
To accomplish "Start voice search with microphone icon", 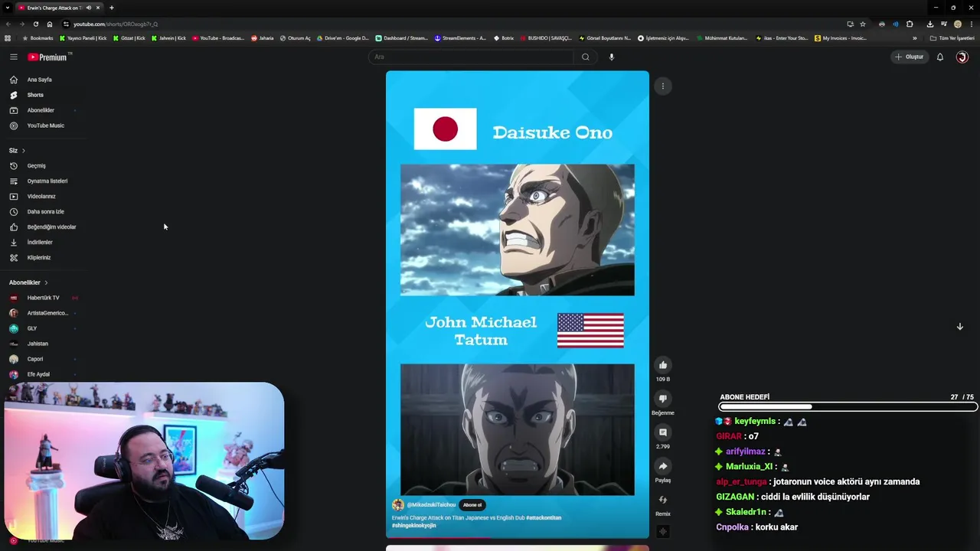I will tap(611, 57).
